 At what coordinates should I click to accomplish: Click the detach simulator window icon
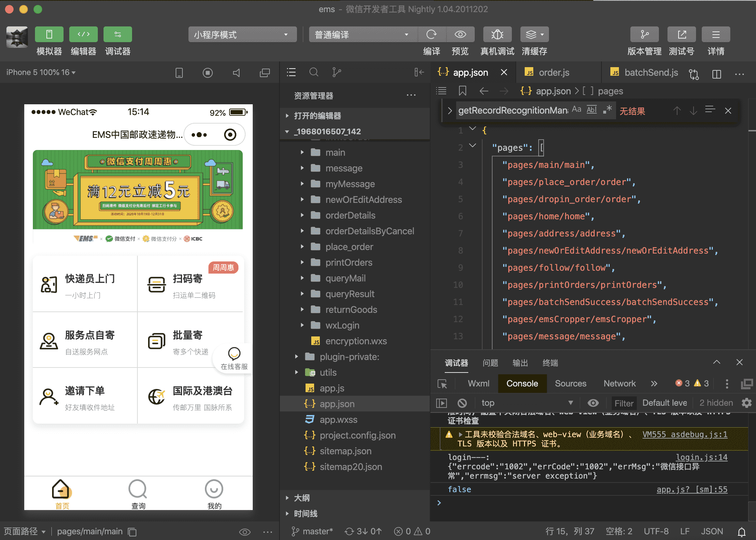click(x=265, y=73)
